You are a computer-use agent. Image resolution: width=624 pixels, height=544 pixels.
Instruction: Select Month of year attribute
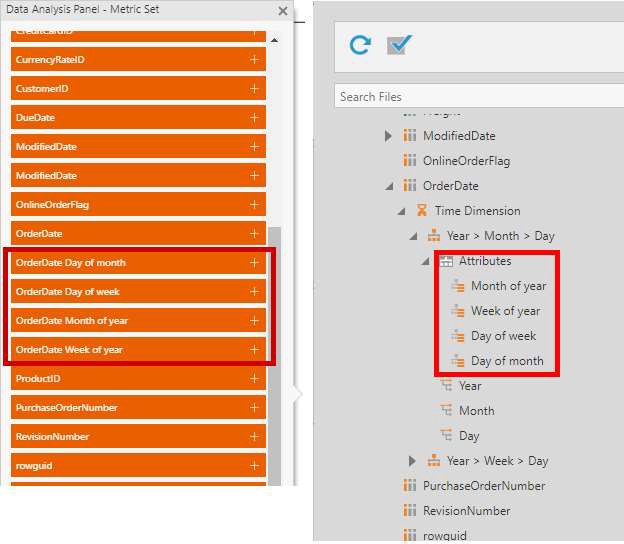[508, 286]
